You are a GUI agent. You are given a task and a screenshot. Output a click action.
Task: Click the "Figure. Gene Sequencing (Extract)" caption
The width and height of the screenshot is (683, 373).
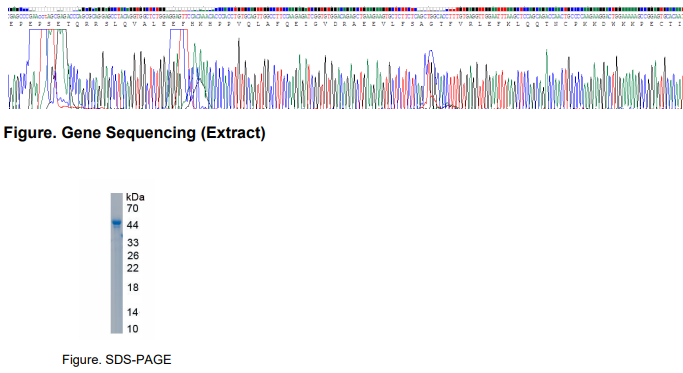(x=134, y=133)
